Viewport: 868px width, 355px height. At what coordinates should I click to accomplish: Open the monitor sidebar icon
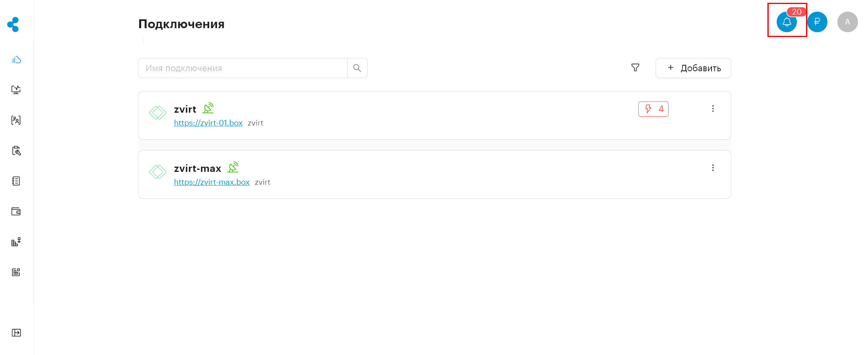pos(16,90)
